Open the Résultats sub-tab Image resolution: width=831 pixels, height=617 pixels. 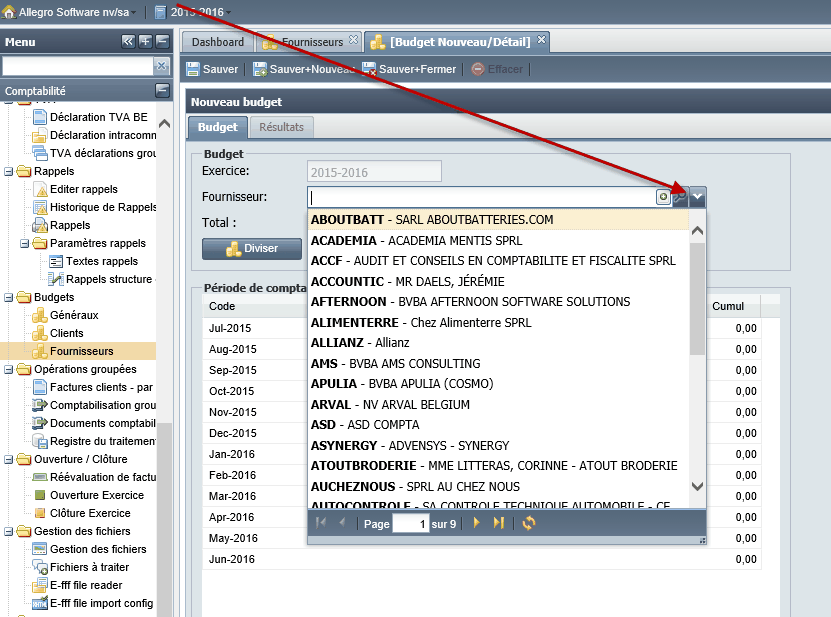(x=281, y=127)
